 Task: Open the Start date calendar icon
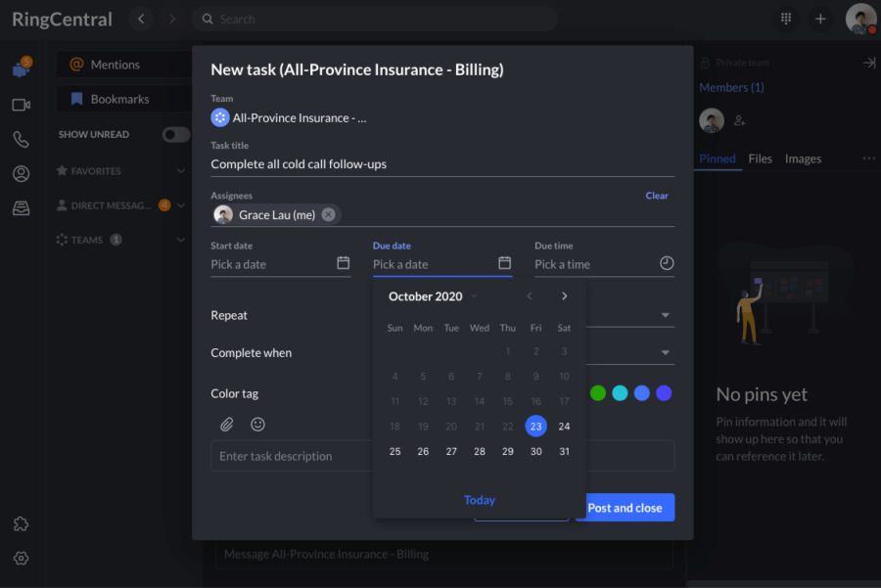pyautogui.click(x=343, y=263)
